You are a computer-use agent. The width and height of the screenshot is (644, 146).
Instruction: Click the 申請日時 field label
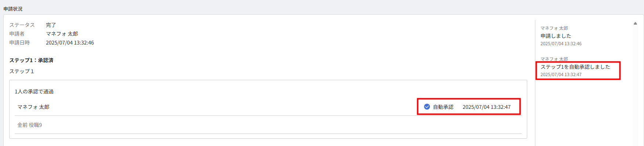tap(19, 43)
